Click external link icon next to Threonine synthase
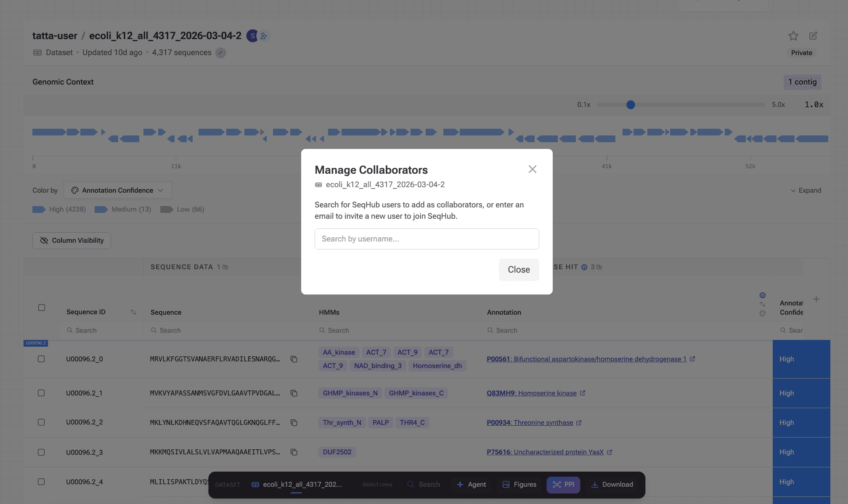This screenshot has width=848, height=504. pos(579,422)
